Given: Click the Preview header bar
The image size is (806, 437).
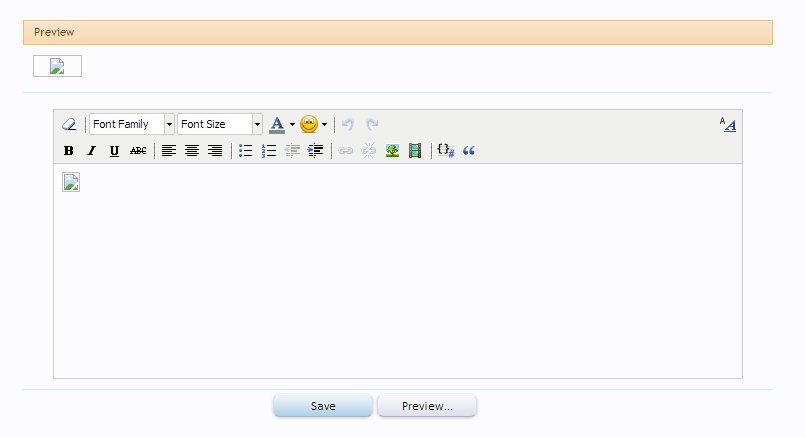Looking at the screenshot, I should [x=398, y=32].
